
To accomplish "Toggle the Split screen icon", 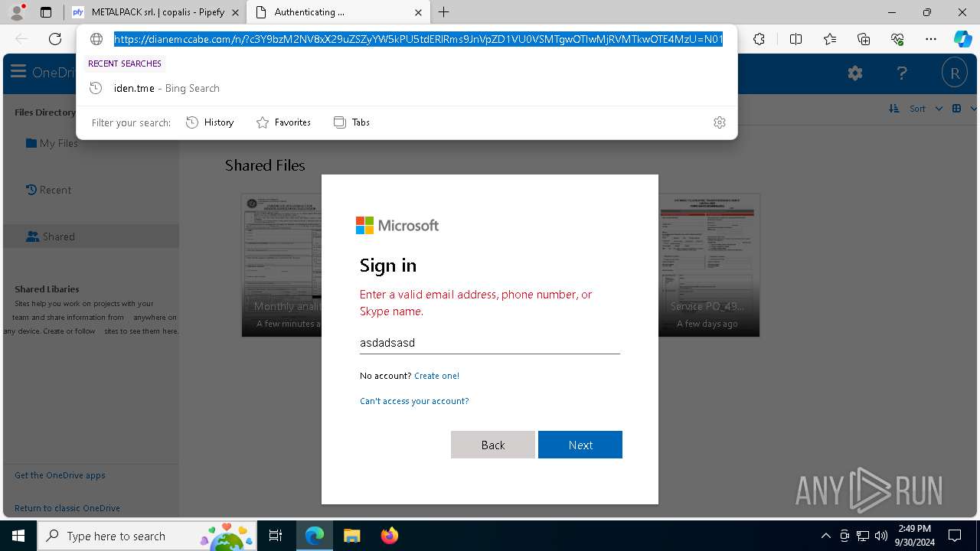I will (795, 39).
